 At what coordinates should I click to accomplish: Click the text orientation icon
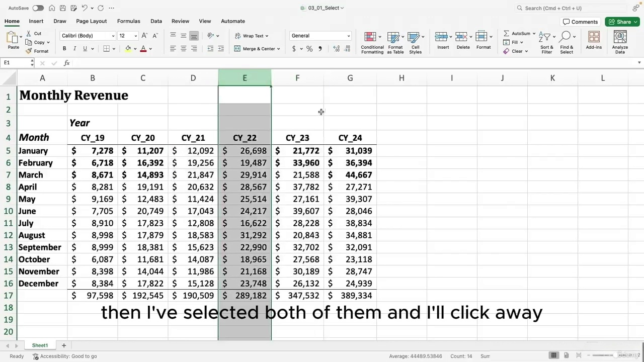coord(211,36)
